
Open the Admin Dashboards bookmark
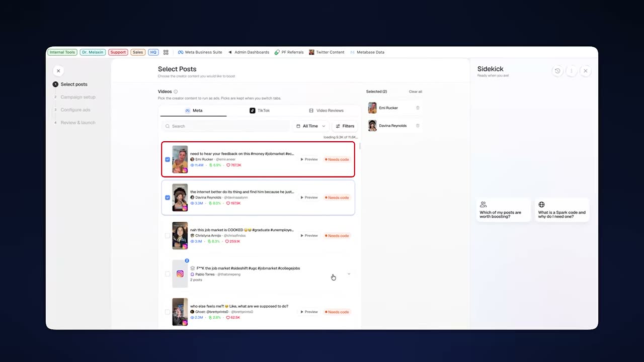(x=248, y=52)
